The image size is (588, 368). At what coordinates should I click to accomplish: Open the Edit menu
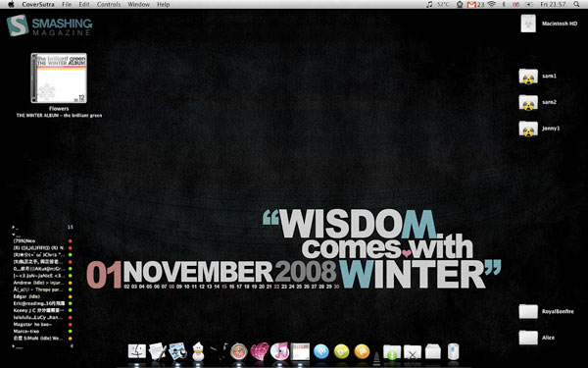coord(84,5)
